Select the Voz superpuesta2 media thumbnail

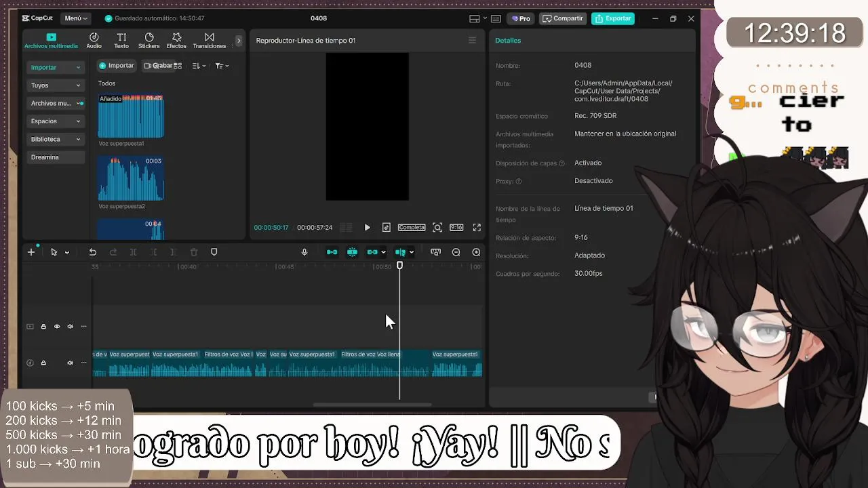131,178
